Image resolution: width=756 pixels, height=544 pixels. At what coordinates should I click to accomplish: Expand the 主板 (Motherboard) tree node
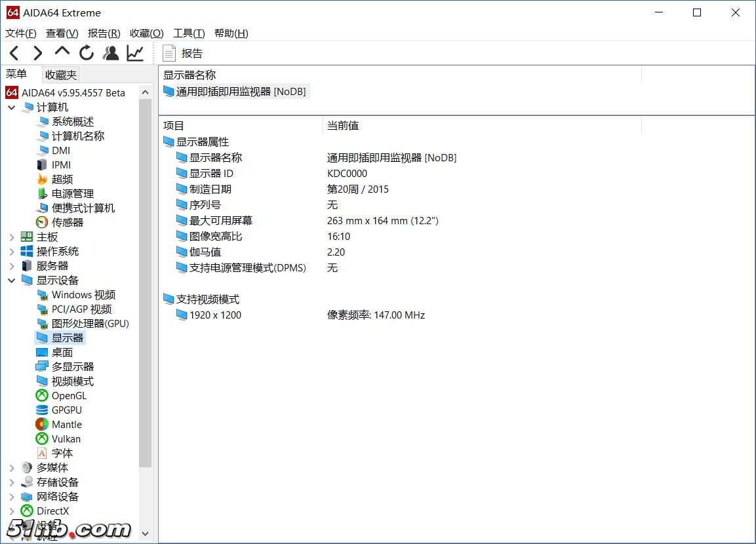[12, 237]
